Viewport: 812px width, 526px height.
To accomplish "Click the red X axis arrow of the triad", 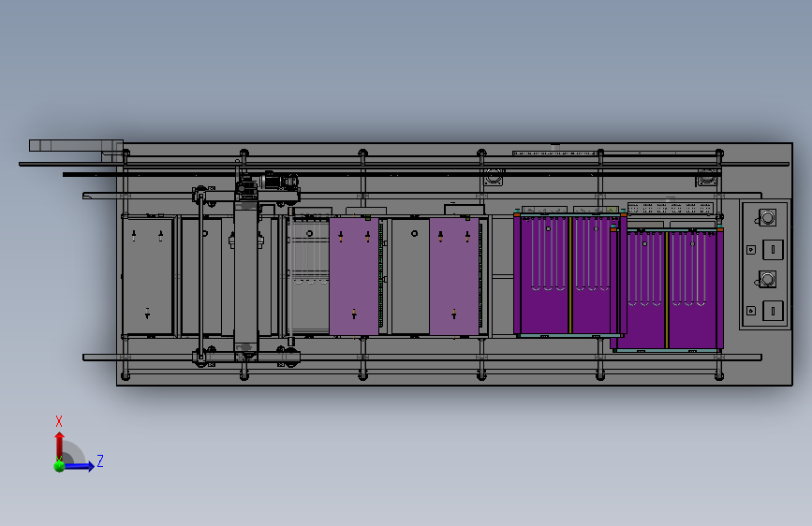I will pyautogui.click(x=59, y=445).
